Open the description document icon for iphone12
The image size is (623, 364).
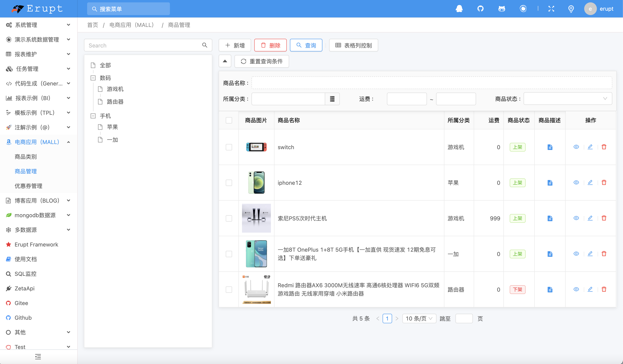(x=550, y=183)
